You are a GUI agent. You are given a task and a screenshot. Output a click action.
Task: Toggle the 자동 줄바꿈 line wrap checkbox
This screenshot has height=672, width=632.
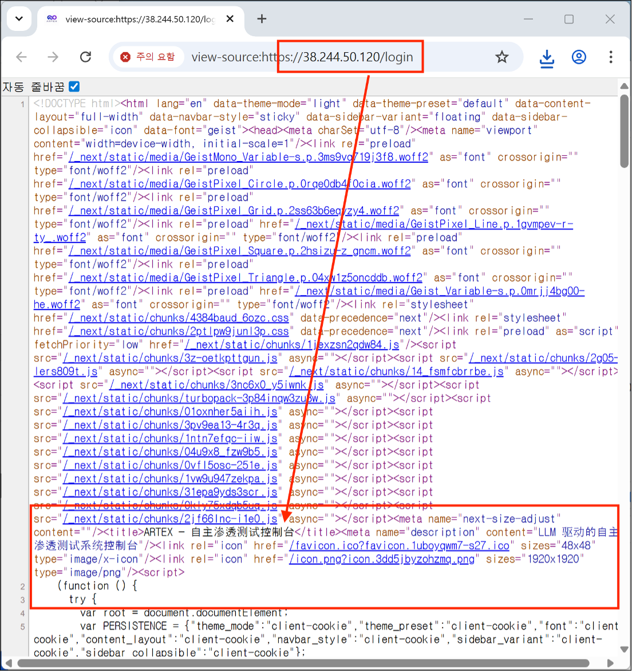point(74,87)
